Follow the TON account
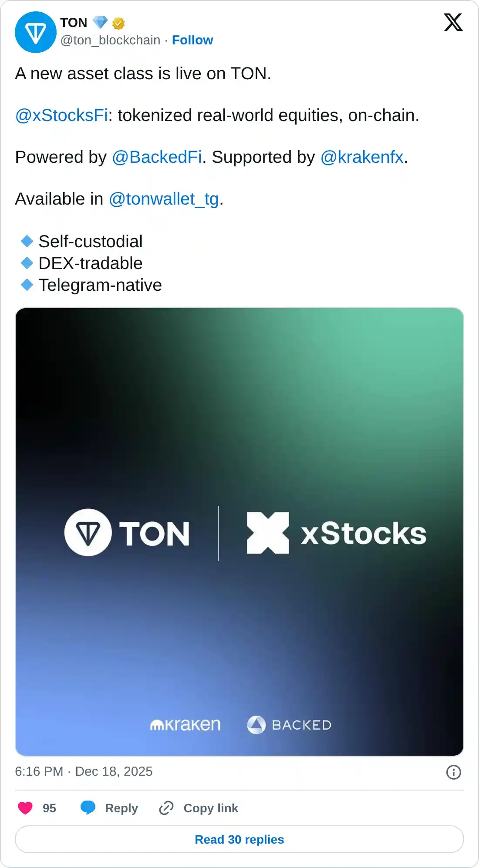The image size is (479, 868). 192,40
